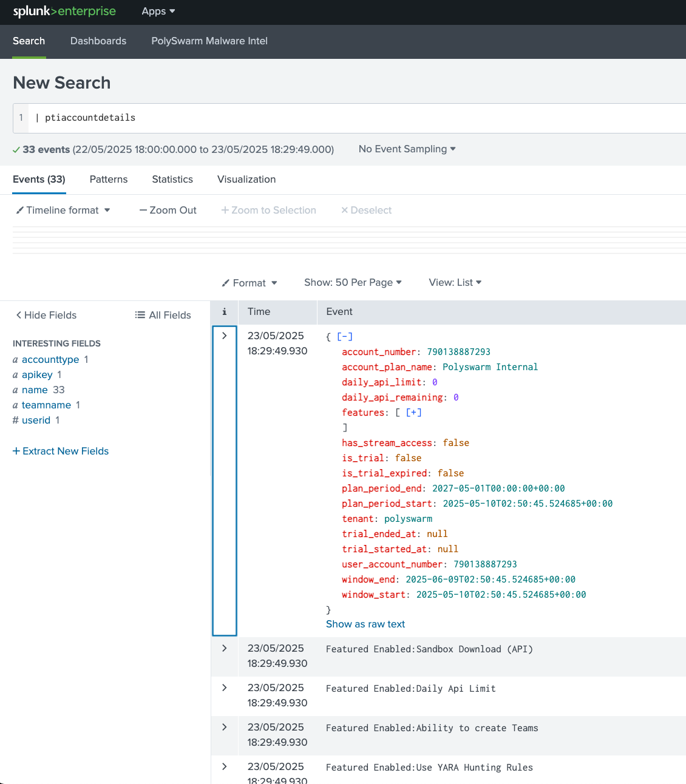
Task: Open the Show: 50 Per Page dropdown
Action: click(x=353, y=282)
